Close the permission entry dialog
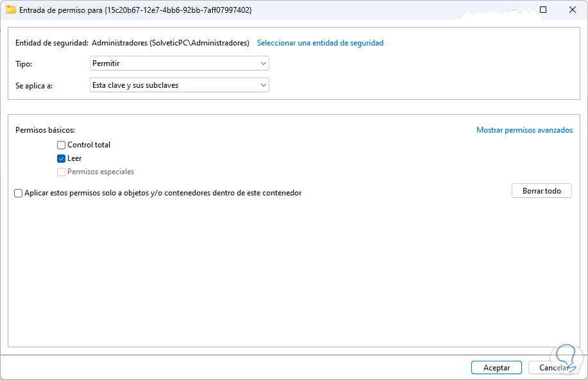The height and width of the screenshot is (380, 588). point(573,10)
